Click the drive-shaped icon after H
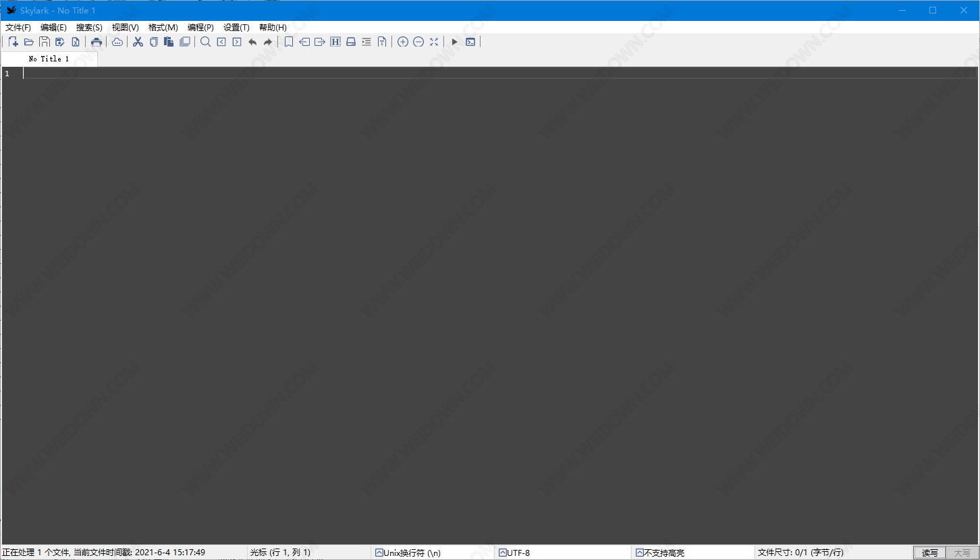This screenshot has width=980, height=560. 351,42
